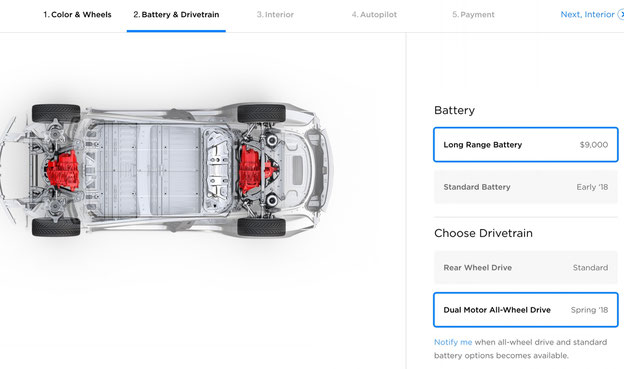
Task: Open the Battery & Drivetrain step
Action: pyautogui.click(x=176, y=15)
